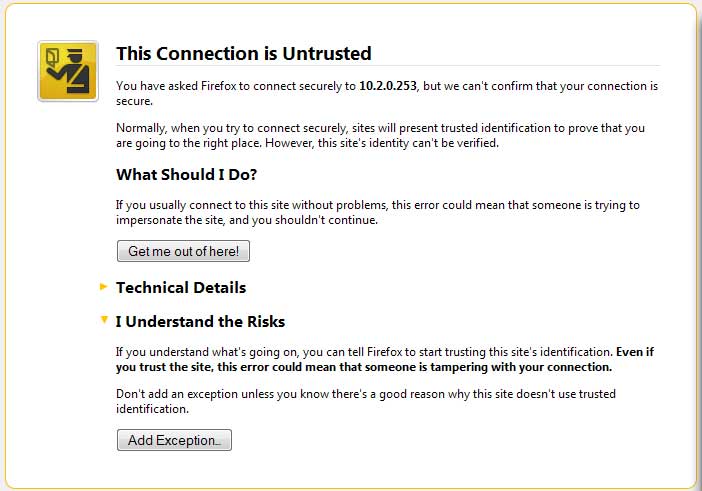Click the "Don't add an exception" paragraph
Viewport: 702px width, 491px height.
[x=365, y=401]
